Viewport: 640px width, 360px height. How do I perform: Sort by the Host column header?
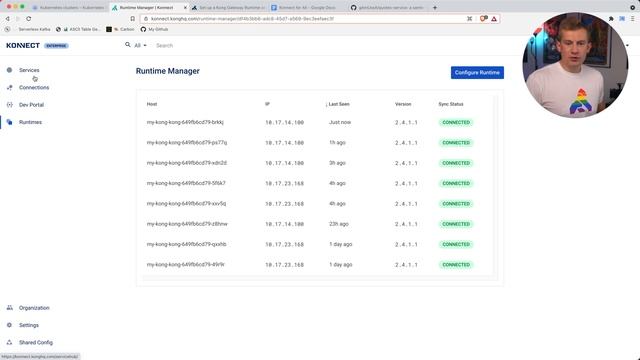[152, 104]
